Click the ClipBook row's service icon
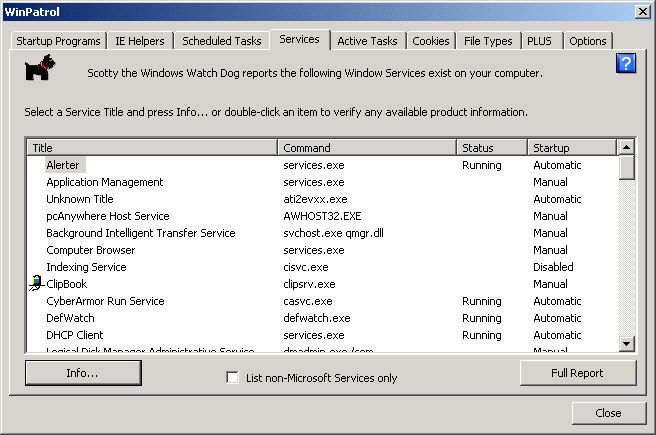Image resolution: width=656 pixels, height=435 pixels. [37, 283]
